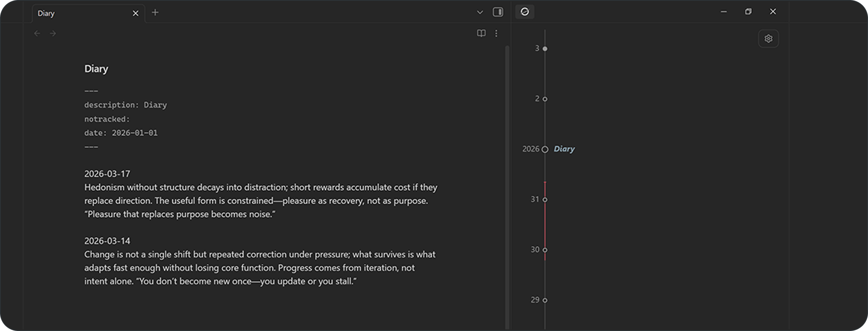Navigate forward with the right arrow
868x331 pixels.
click(53, 33)
